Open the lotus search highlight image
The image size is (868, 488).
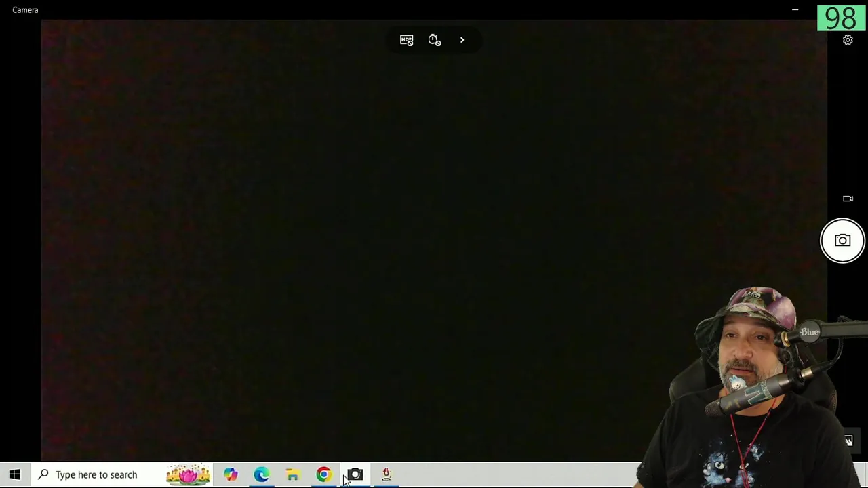(x=188, y=474)
